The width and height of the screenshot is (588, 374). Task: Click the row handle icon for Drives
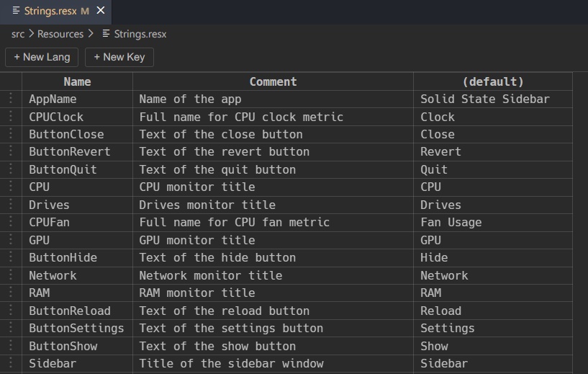[11, 204]
